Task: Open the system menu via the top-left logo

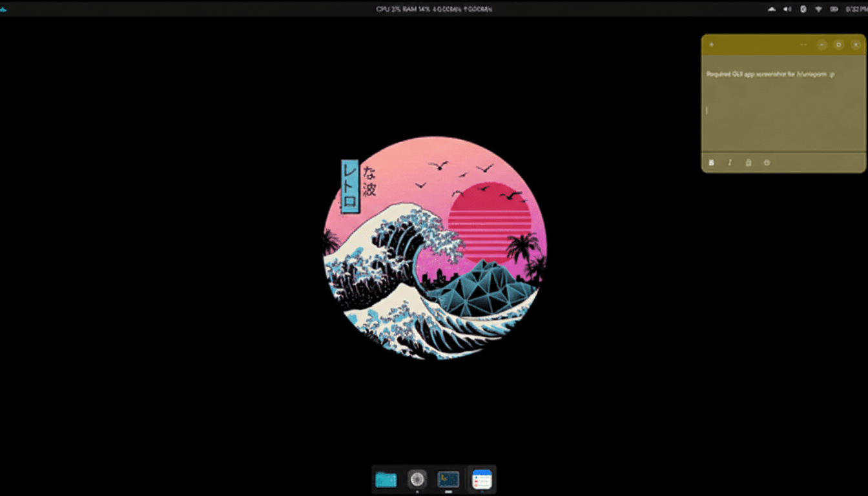Action: click(5, 9)
